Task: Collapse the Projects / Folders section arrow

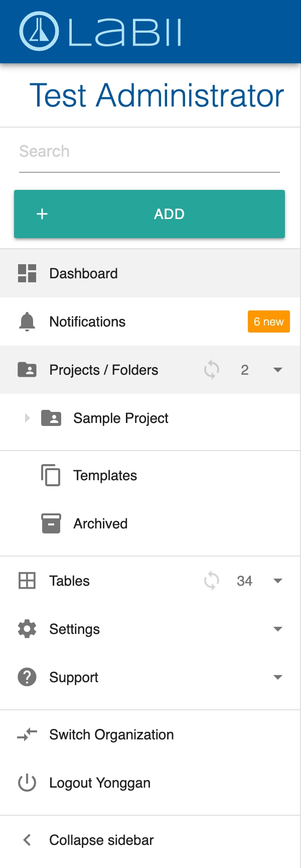Action: [x=278, y=370]
